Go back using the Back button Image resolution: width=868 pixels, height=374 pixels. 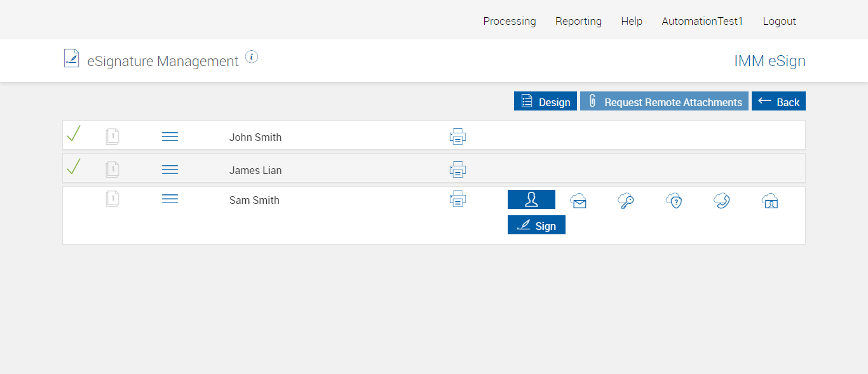[778, 102]
